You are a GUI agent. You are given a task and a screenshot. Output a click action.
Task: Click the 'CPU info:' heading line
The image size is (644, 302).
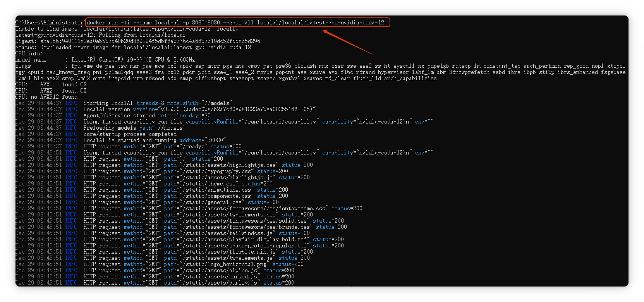pos(29,53)
